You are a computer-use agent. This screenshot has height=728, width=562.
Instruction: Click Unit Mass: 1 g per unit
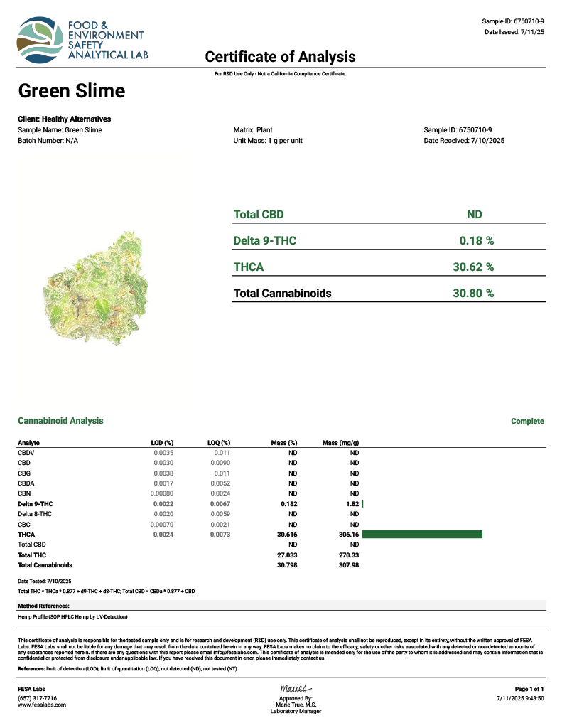pos(268,141)
